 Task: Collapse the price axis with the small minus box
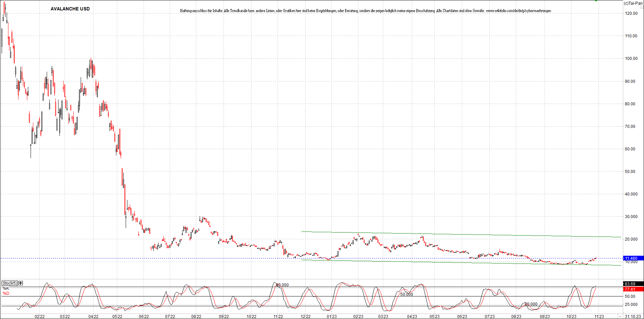tap(642, 7)
